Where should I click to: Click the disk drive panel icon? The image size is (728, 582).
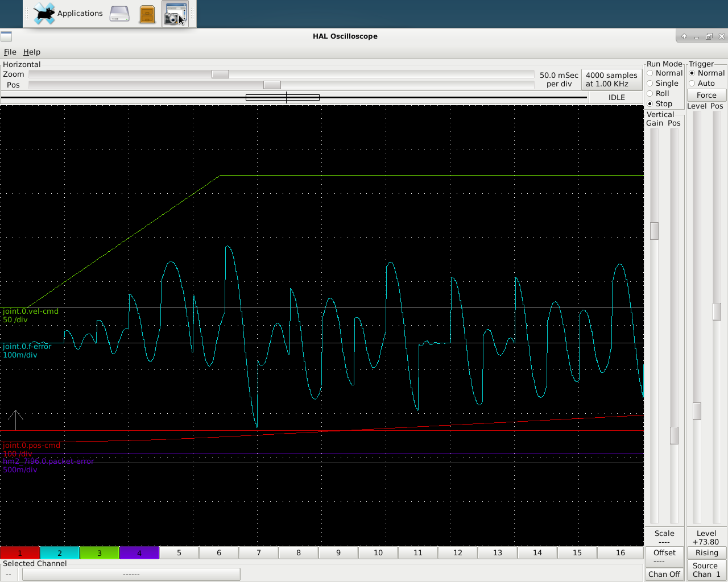119,14
